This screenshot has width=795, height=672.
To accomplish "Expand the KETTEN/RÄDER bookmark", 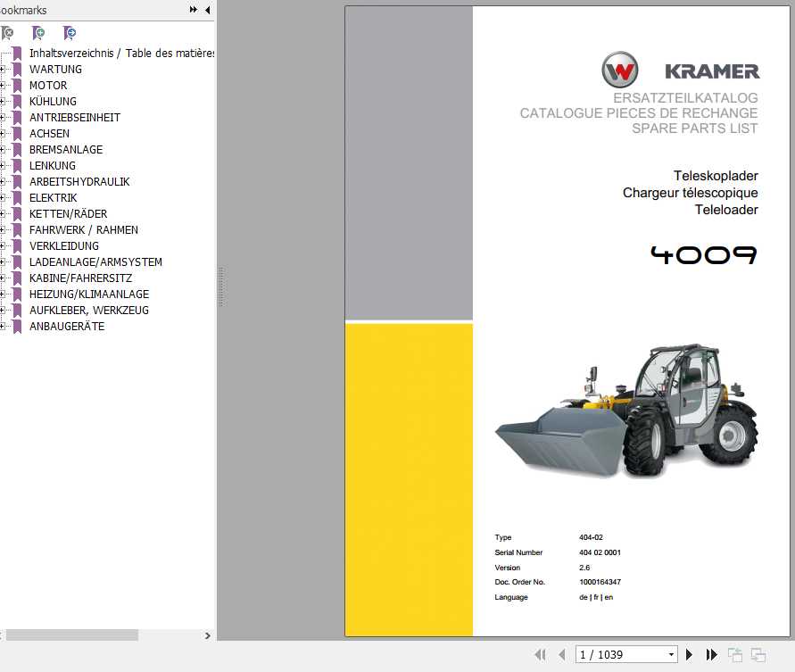I will pos(3,213).
